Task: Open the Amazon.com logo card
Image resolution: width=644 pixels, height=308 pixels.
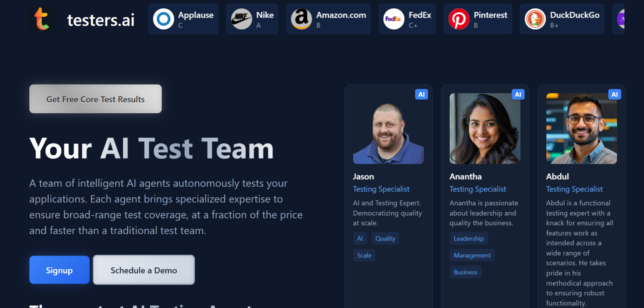Action: coord(301,18)
